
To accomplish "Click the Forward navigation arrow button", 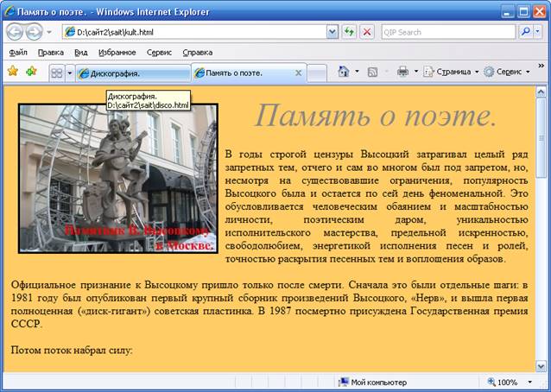I will tap(34, 32).
